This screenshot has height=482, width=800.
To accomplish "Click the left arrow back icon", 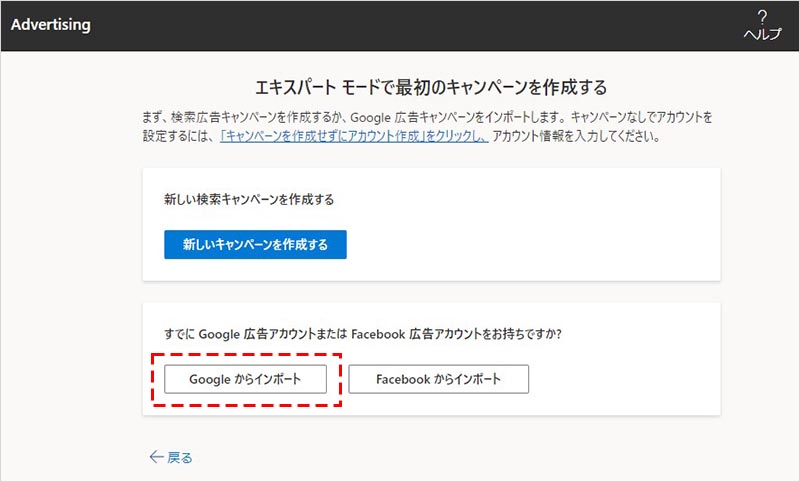I will coord(155,457).
